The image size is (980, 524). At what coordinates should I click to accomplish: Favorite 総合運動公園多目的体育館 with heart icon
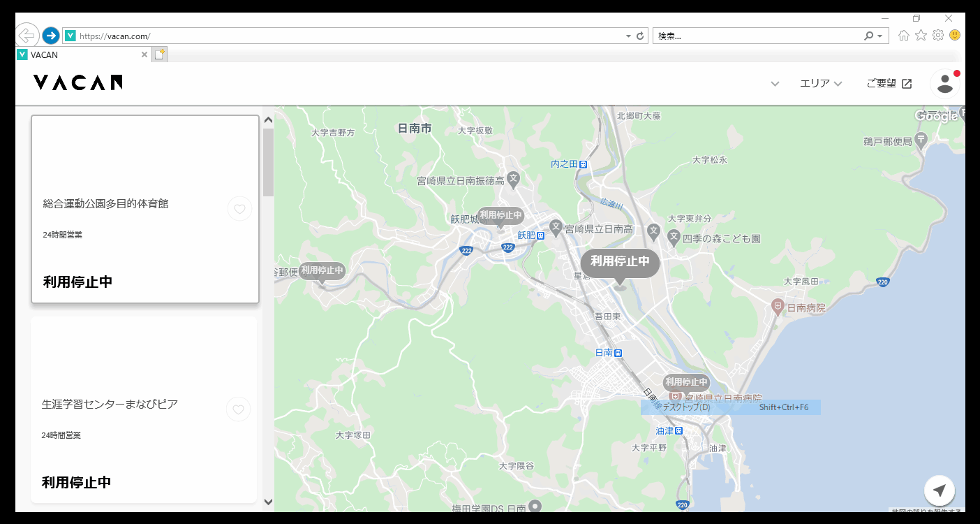point(239,209)
